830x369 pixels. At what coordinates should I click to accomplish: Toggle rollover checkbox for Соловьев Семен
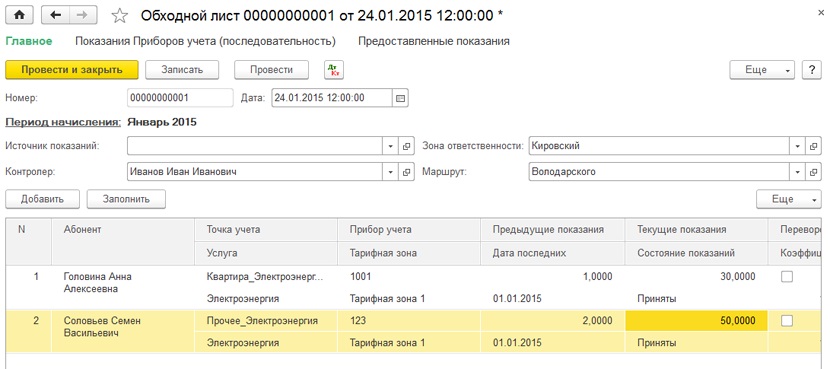point(787,320)
